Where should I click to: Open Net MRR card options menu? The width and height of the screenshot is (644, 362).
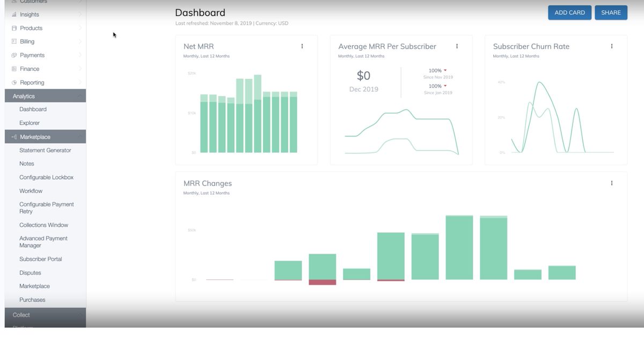[x=302, y=46]
